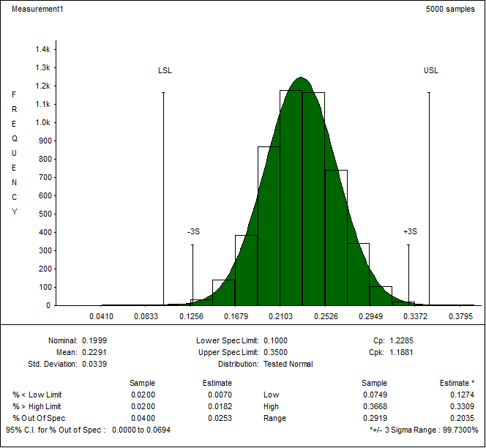
Task: Select % < Low Limit estimate 0.0070
Action: coord(220,395)
